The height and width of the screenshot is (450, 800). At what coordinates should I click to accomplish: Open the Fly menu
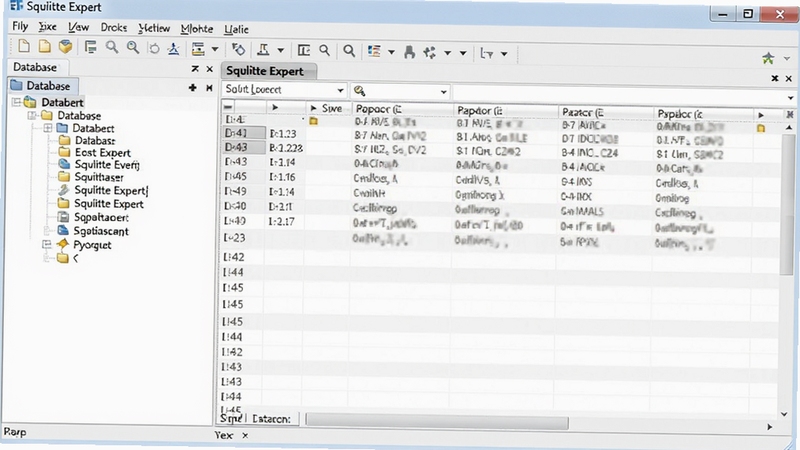20,26
